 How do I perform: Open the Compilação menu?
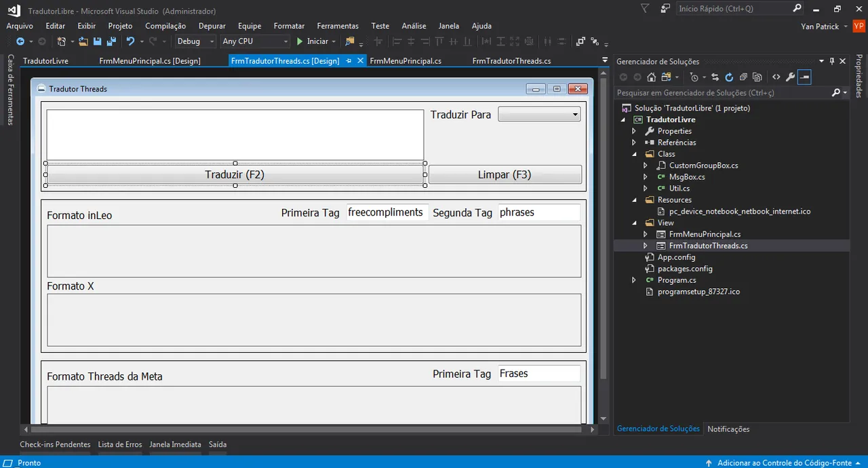pos(165,26)
